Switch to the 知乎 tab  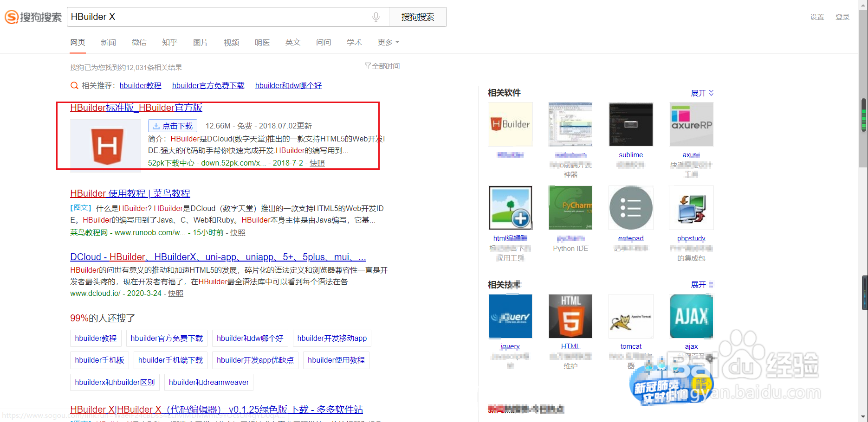tap(170, 42)
